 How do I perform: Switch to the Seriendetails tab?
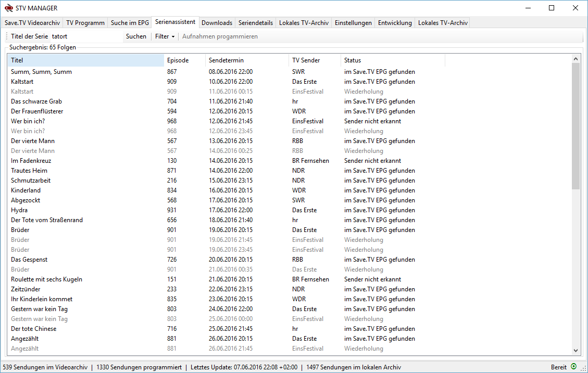255,22
